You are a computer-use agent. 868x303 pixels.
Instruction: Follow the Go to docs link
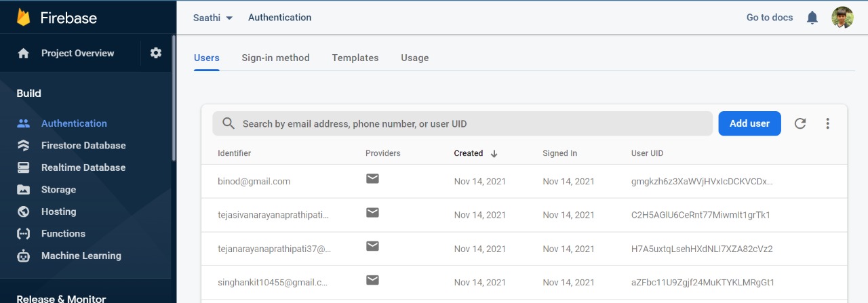pos(770,18)
